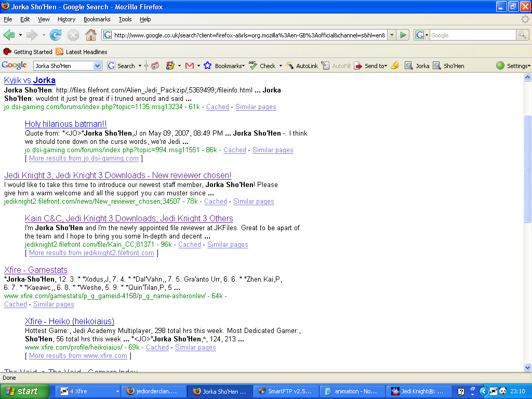Screen dimensions: 532x399
Task: Click the Google logo on toolbar
Action: [x=14, y=65]
